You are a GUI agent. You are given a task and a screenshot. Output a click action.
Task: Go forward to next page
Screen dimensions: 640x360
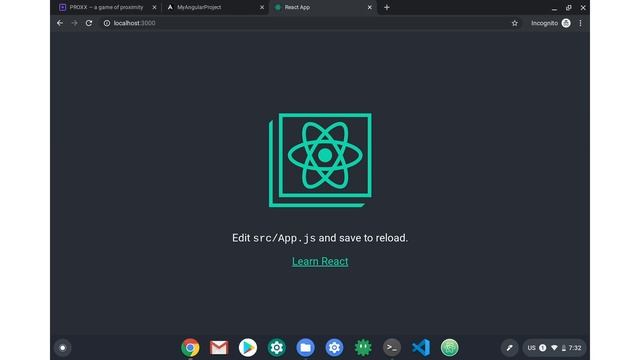(x=74, y=23)
